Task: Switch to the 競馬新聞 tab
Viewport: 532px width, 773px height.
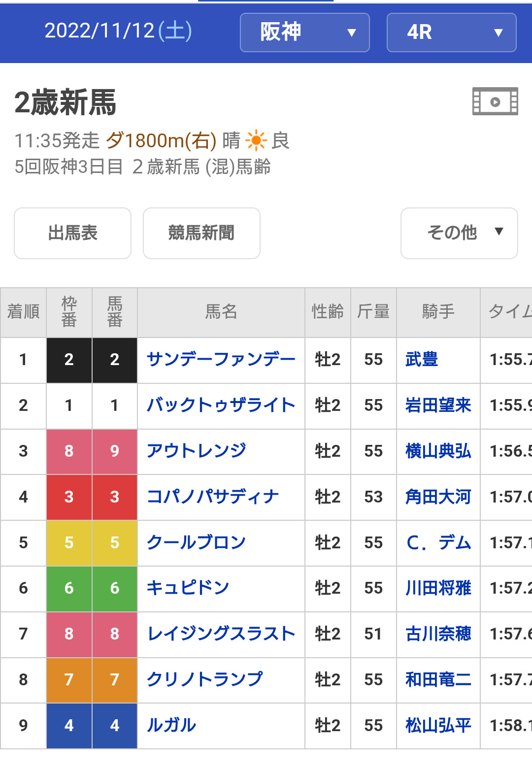Action: point(201,233)
